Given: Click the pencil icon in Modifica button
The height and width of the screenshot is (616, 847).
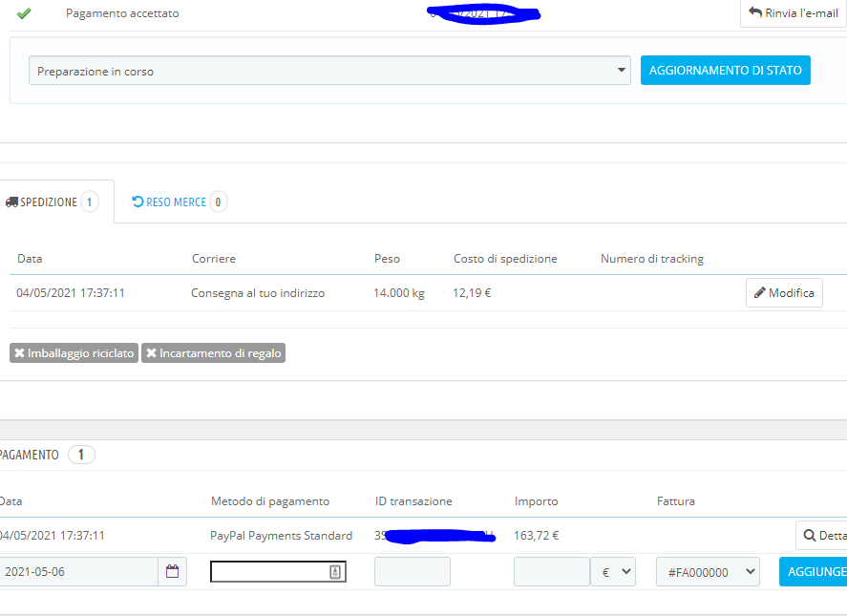Looking at the screenshot, I should click(759, 293).
